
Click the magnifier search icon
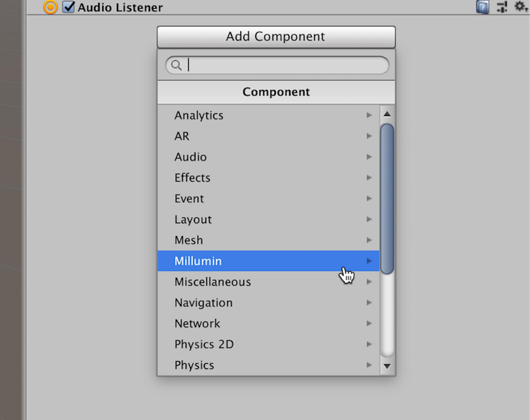176,65
